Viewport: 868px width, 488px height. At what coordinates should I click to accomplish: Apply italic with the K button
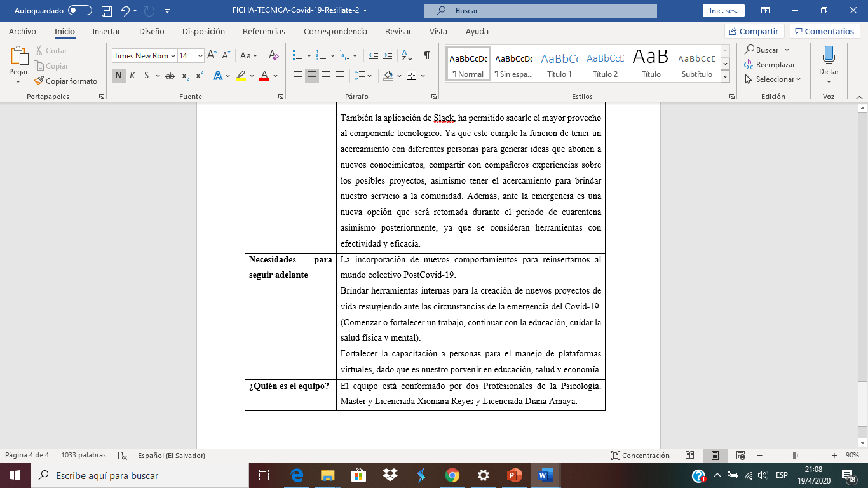[x=133, y=76]
